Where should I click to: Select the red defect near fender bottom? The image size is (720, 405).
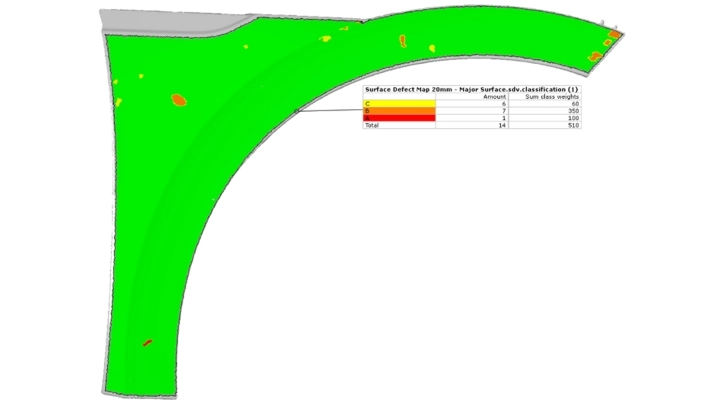[x=147, y=343]
